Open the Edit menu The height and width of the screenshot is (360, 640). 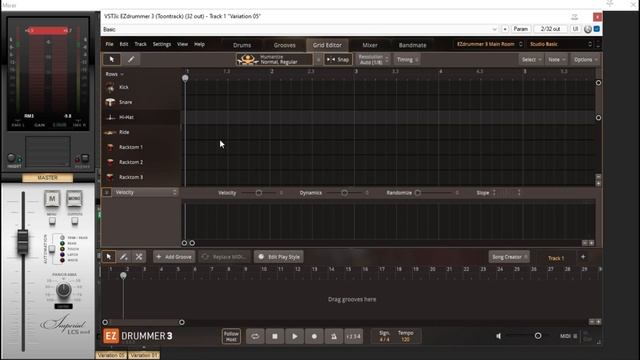124,44
